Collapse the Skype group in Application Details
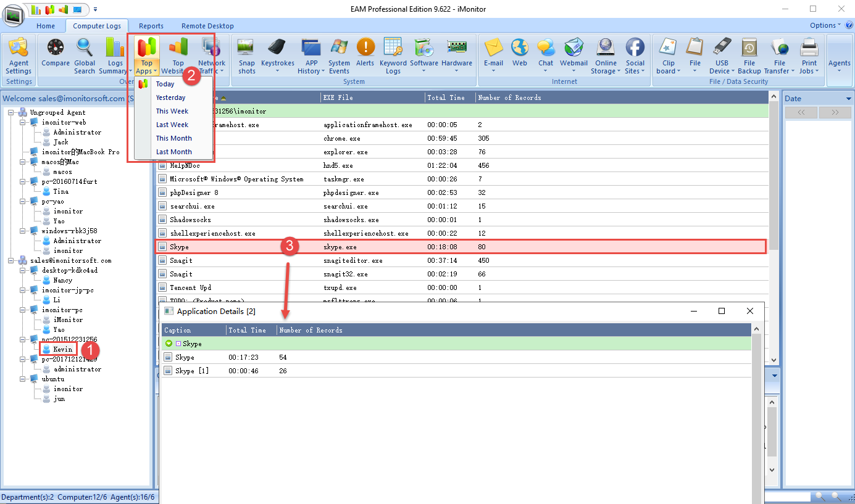The height and width of the screenshot is (504, 855). pyautogui.click(x=169, y=344)
